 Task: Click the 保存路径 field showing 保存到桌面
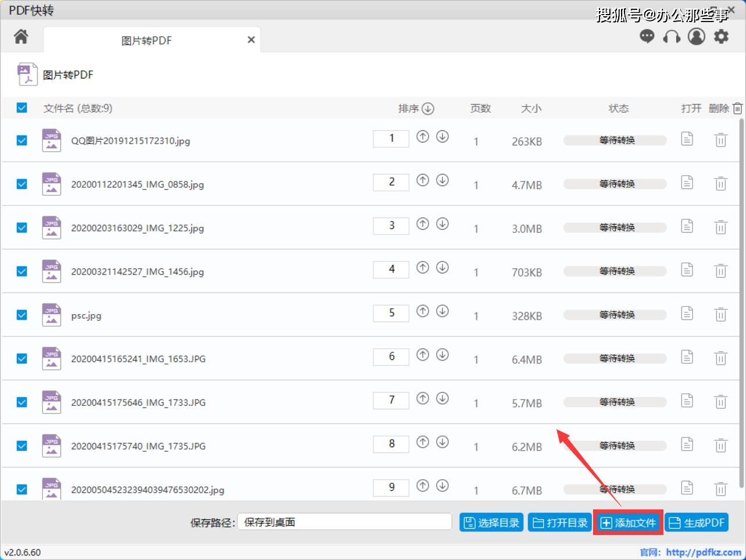click(x=345, y=522)
